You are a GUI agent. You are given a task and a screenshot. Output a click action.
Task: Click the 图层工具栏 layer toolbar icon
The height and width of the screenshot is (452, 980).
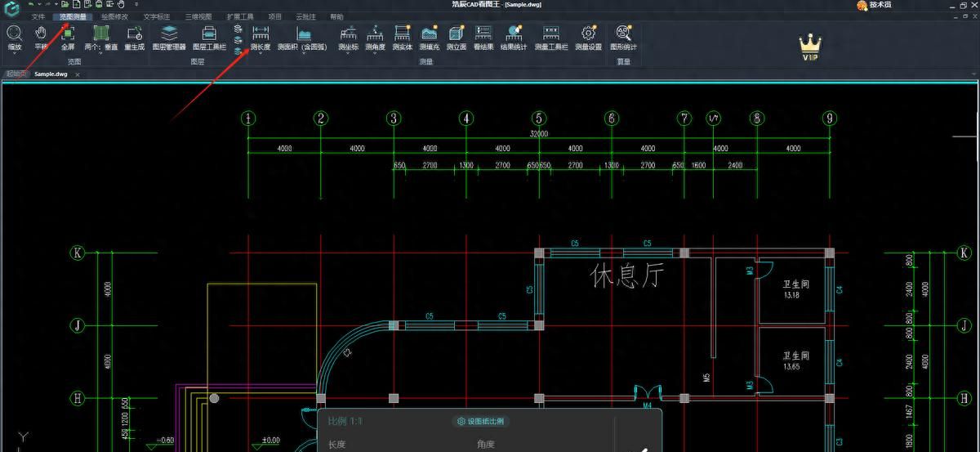209,37
